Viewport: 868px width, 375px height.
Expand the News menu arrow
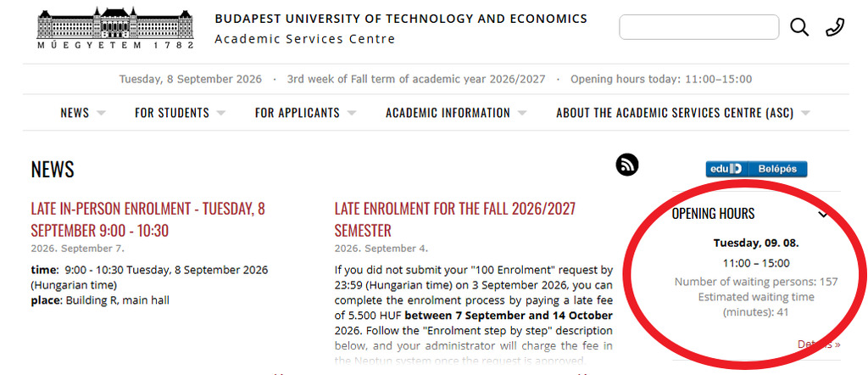point(101,113)
